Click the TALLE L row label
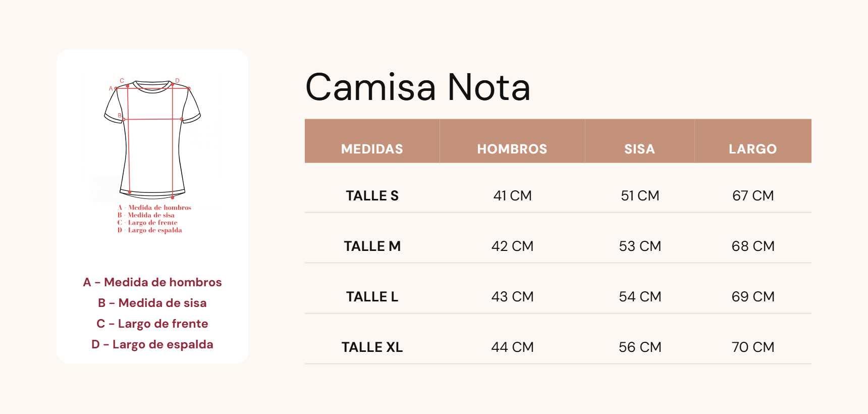 pyautogui.click(x=372, y=296)
